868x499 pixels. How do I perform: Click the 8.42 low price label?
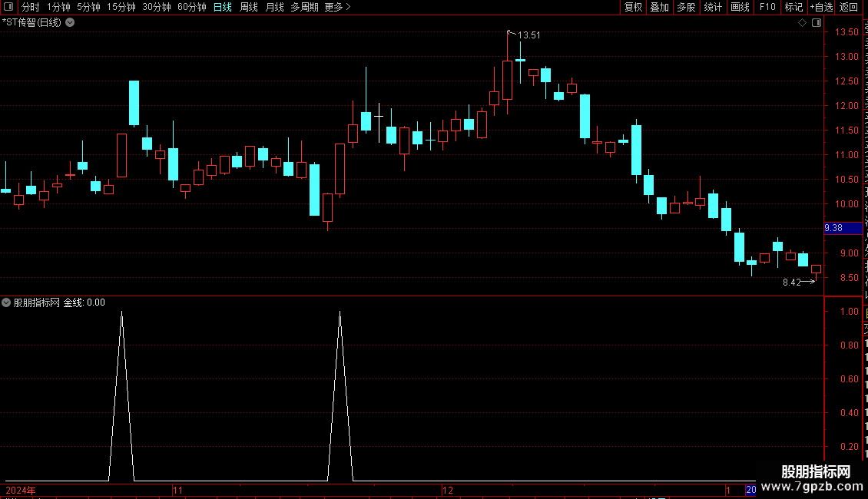point(792,283)
